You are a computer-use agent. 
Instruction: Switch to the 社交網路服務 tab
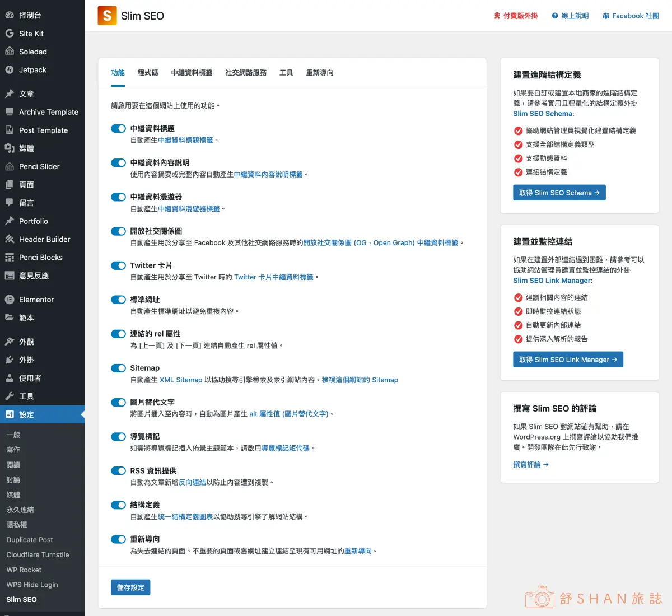coord(246,73)
